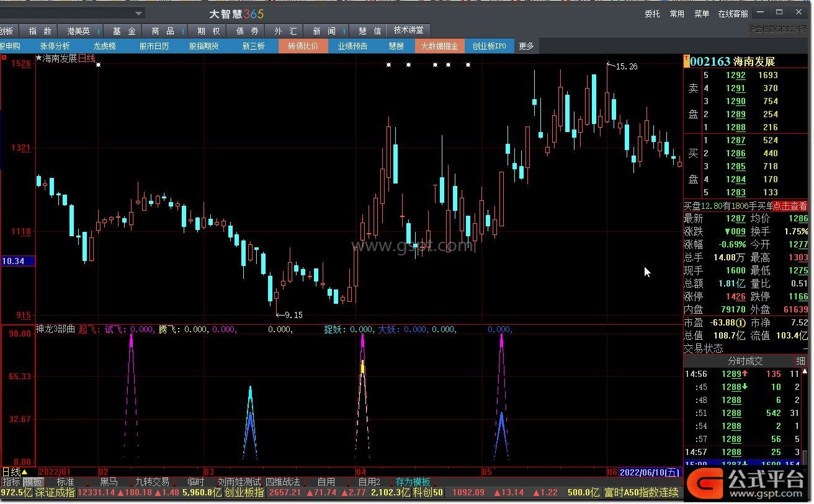Viewport: 814px width, 504px height.
Task: Select the 四维战法 template
Action: (x=283, y=482)
